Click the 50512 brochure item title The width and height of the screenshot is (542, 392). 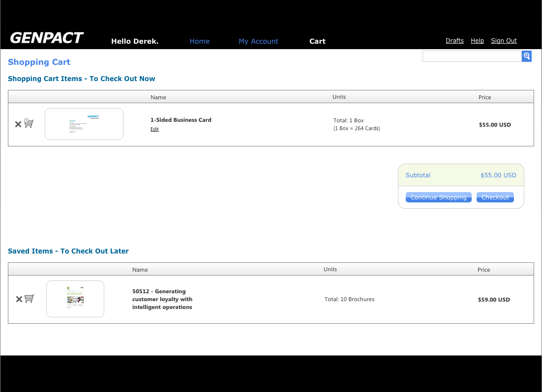[162, 299]
